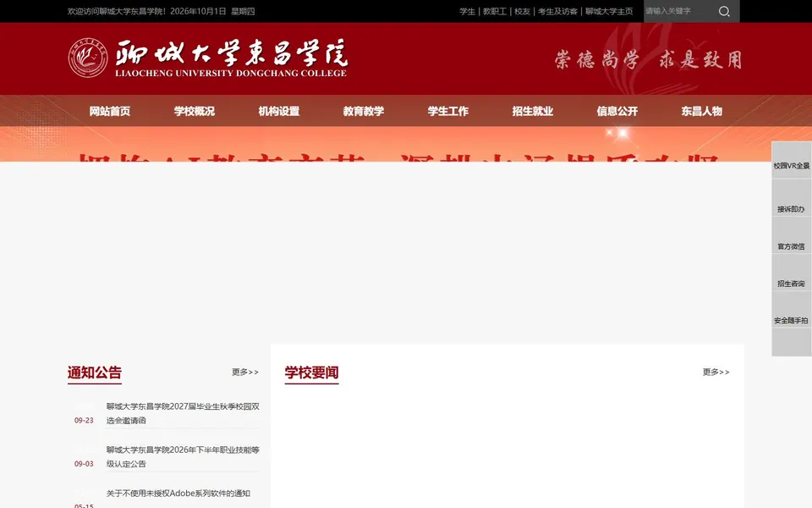Click the 通知公告 section heading

coord(94,373)
